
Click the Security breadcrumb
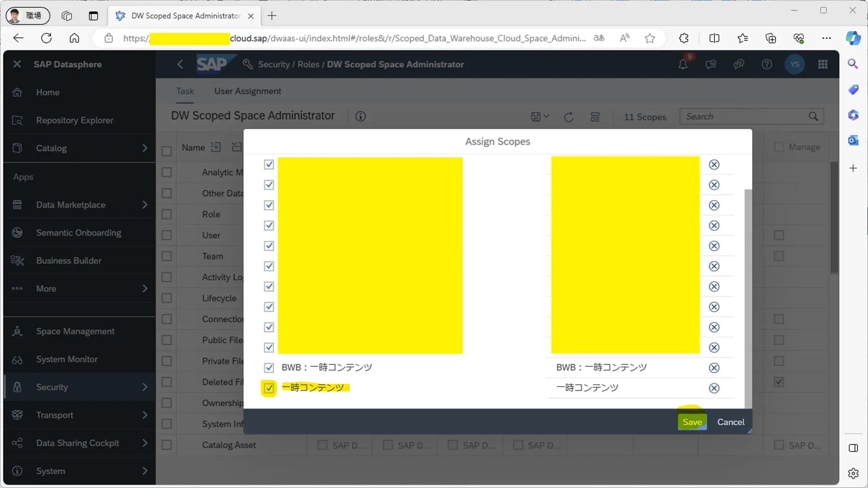[274, 64]
